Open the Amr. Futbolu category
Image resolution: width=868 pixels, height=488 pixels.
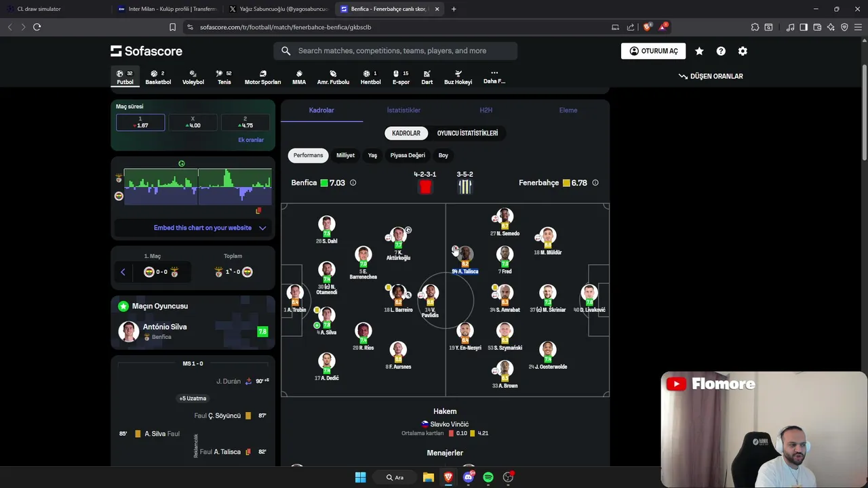(x=333, y=77)
